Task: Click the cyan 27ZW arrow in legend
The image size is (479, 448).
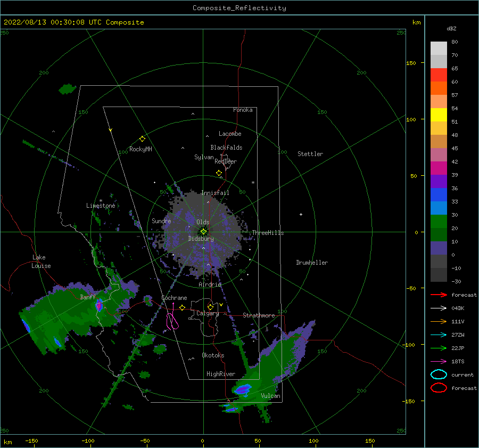Action: [x=439, y=335]
